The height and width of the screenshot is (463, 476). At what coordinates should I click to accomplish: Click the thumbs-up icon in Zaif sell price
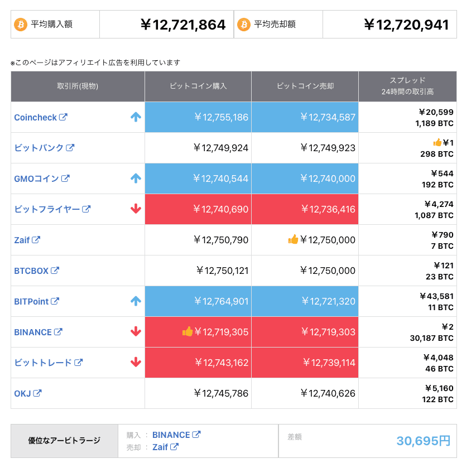point(293,240)
